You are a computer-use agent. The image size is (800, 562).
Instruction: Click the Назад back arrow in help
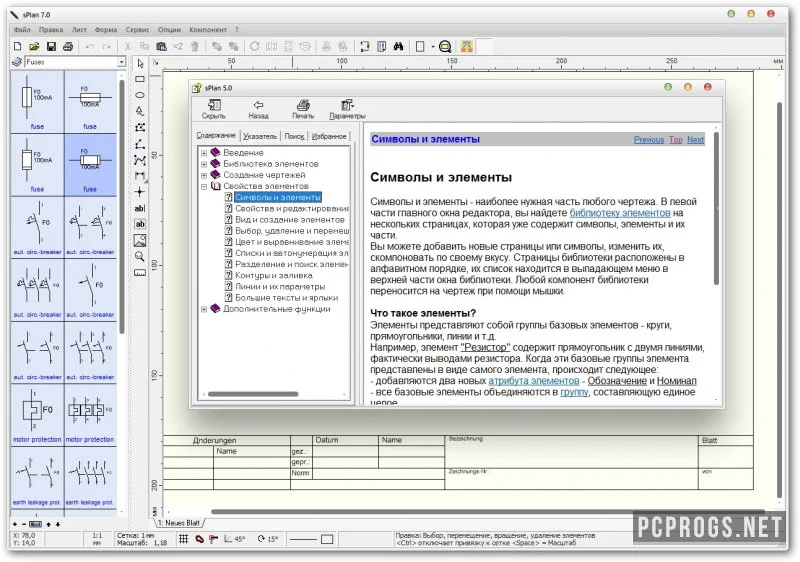(x=259, y=109)
